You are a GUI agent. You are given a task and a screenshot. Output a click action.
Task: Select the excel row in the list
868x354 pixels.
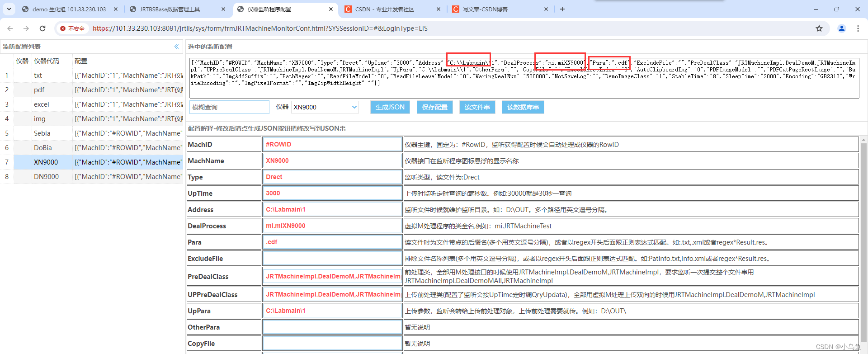click(91, 104)
